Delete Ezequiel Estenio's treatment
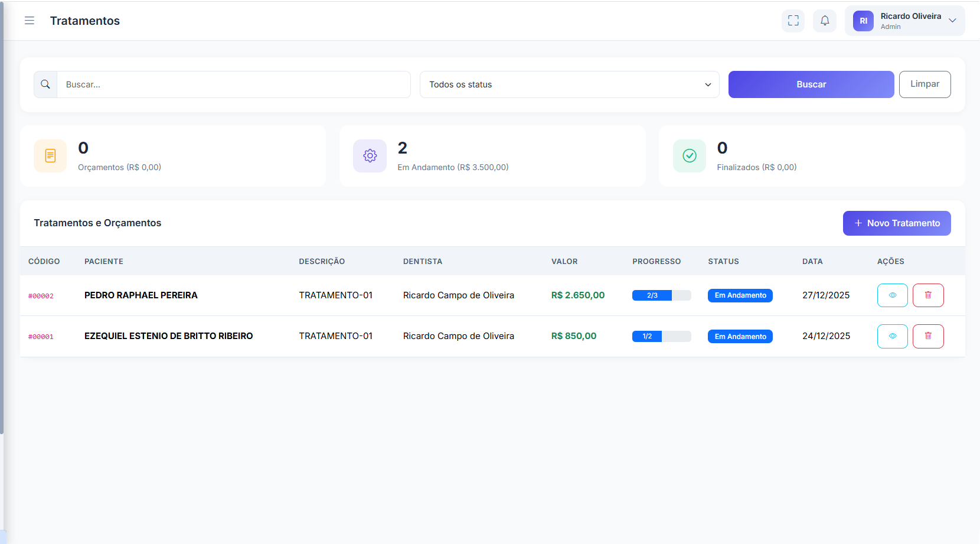The height and width of the screenshot is (544, 980). click(x=928, y=336)
